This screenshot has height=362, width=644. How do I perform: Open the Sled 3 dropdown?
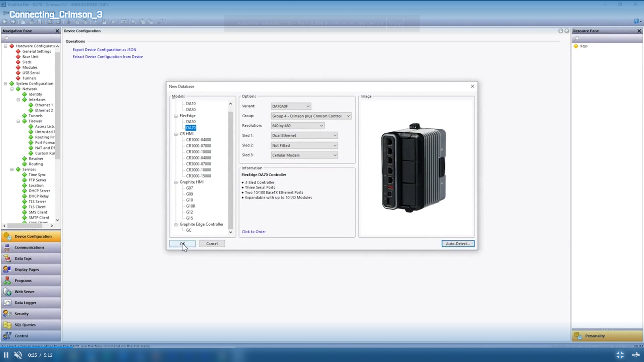(x=304, y=155)
